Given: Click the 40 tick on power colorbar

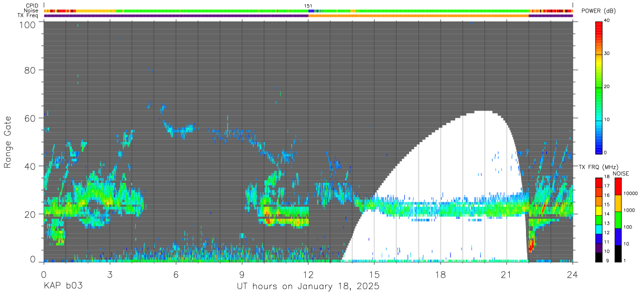Looking at the screenshot, I should point(607,21).
